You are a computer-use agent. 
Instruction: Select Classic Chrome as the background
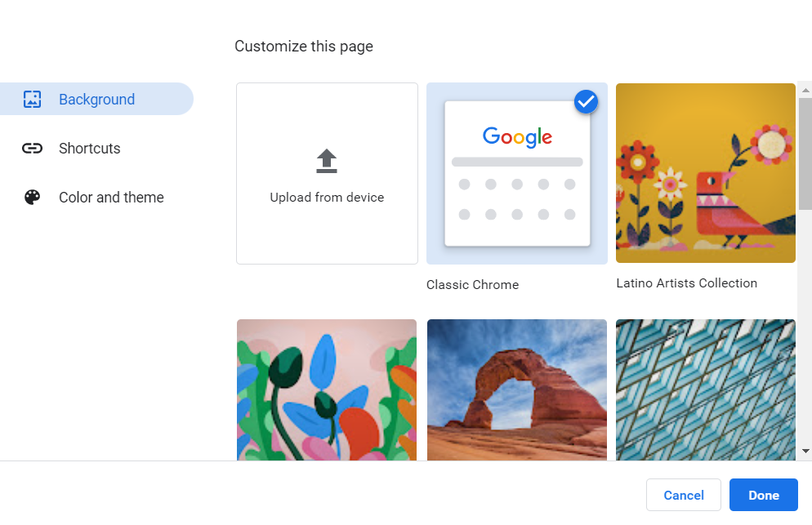[x=516, y=173]
